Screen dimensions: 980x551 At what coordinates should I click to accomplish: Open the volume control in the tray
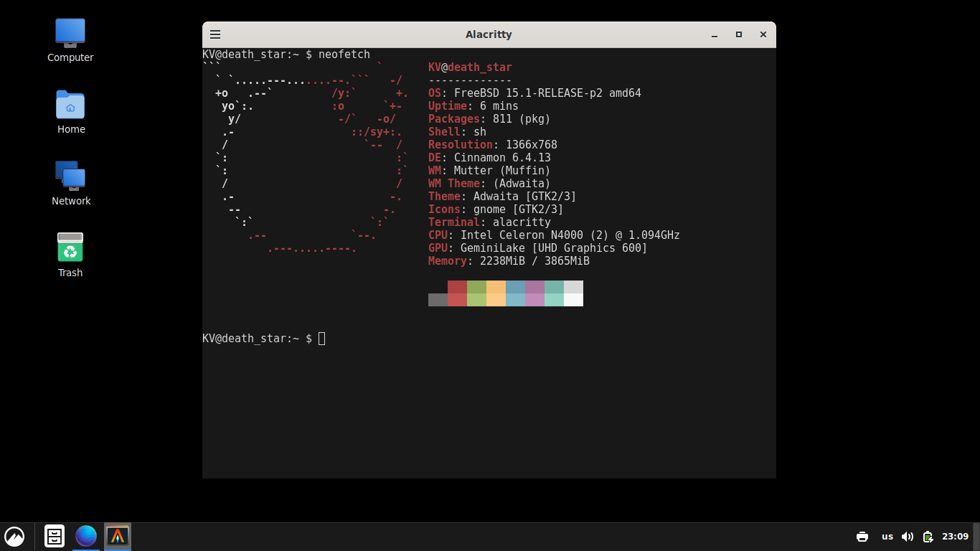click(908, 537)
